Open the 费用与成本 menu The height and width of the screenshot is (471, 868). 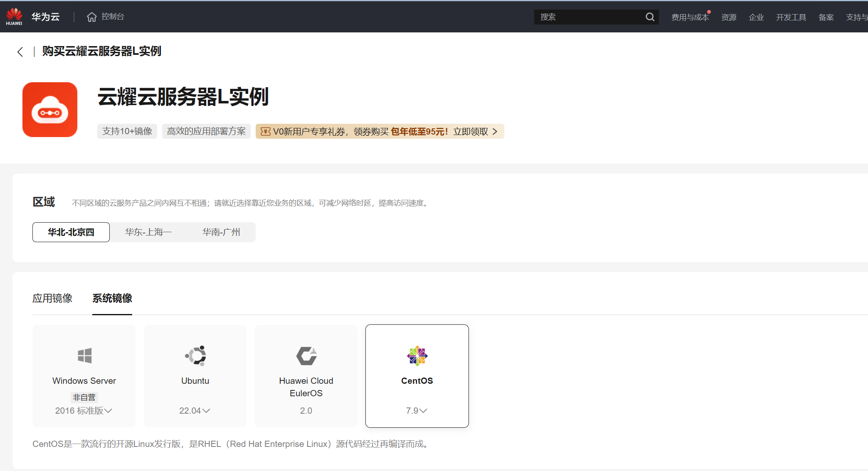(690, 17)
